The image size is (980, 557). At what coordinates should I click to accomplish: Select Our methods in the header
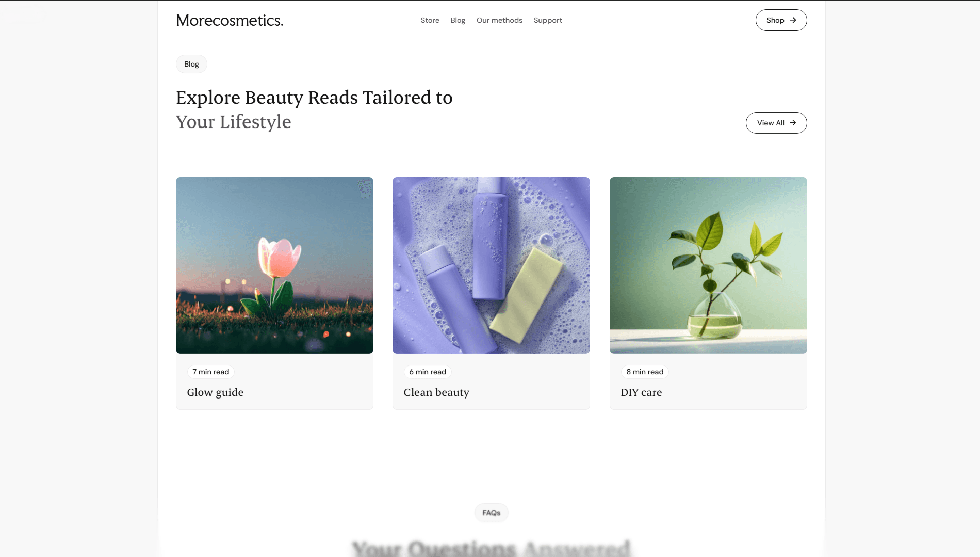499,20
